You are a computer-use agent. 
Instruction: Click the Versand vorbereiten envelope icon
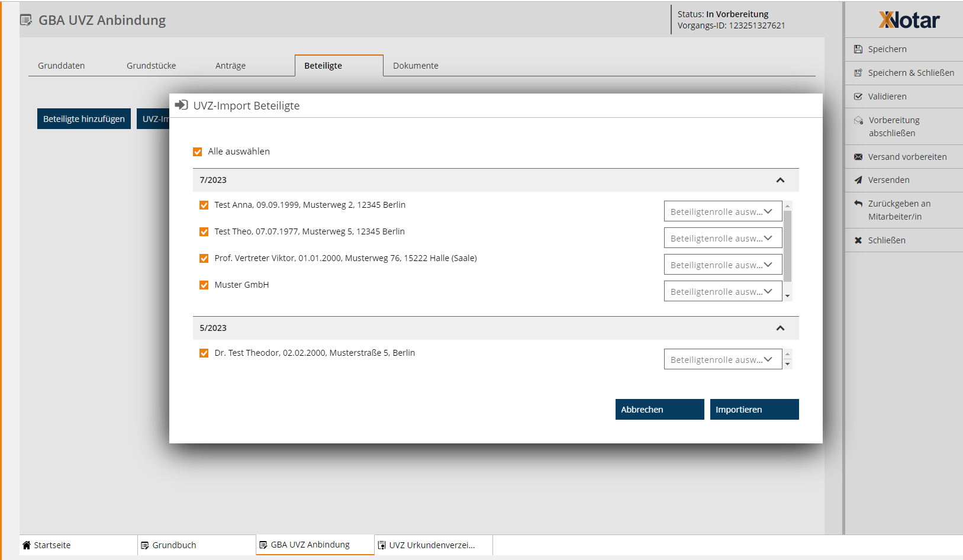(x=858, y=157)
